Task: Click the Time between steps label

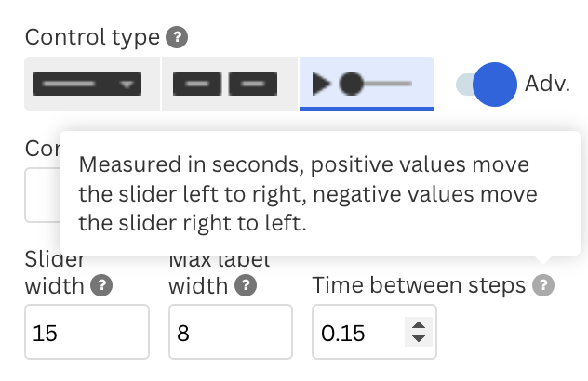Action: 419,285
